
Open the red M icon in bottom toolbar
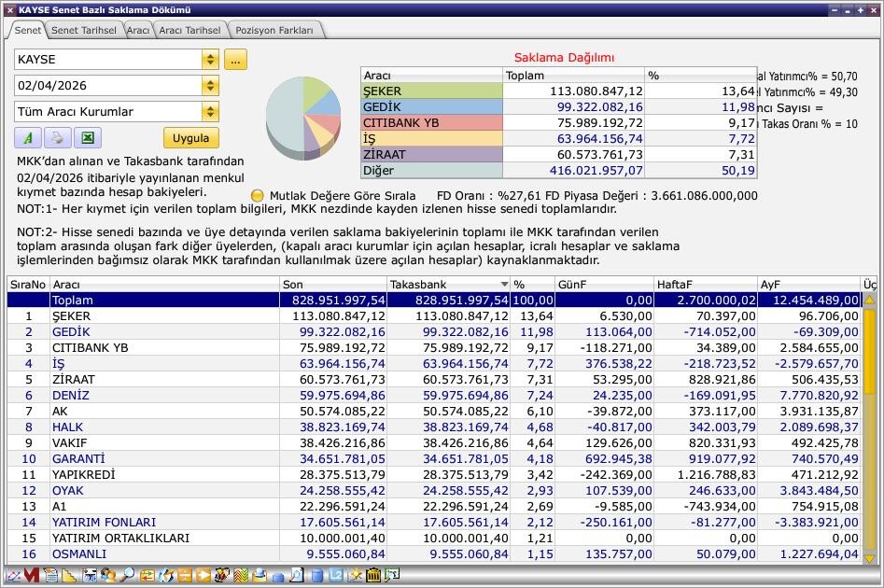tap(31, 576)
